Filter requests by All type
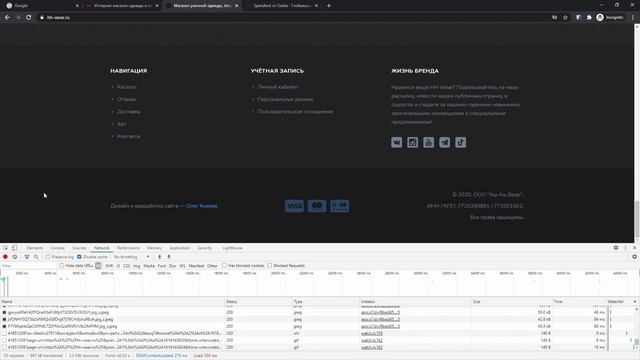Viewport: 640px width, 360px height. 98,266
